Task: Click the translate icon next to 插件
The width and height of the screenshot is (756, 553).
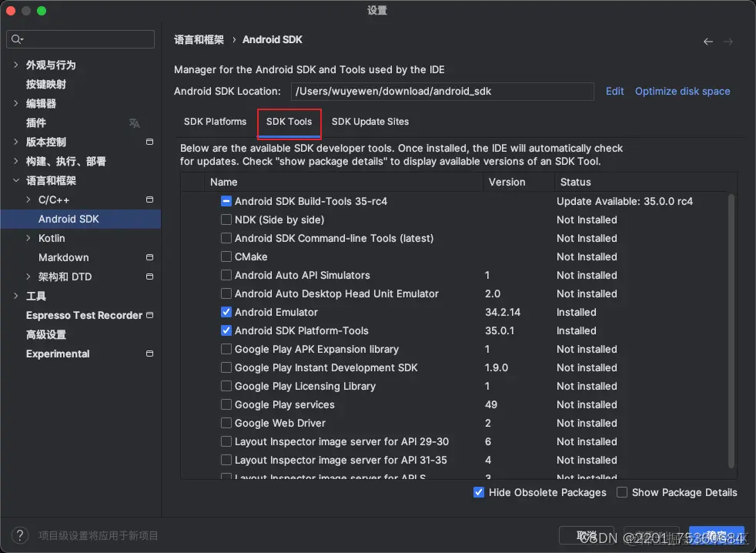Action: coord(135,123)
